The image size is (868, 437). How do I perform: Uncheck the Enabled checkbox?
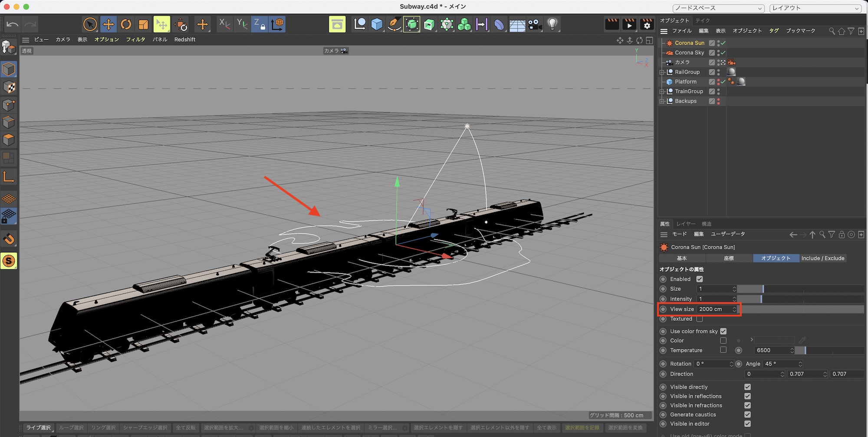point(700,279)
